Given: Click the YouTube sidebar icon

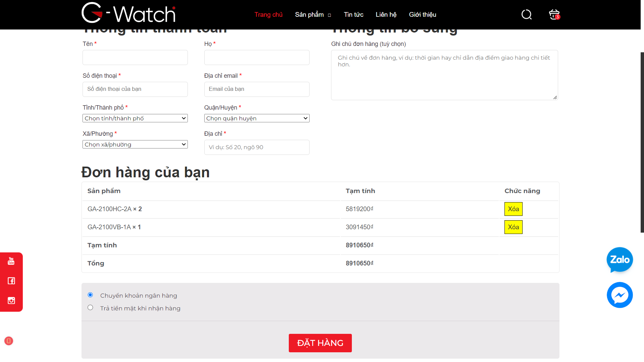Looking at the screenshot, I should point(11,261).
